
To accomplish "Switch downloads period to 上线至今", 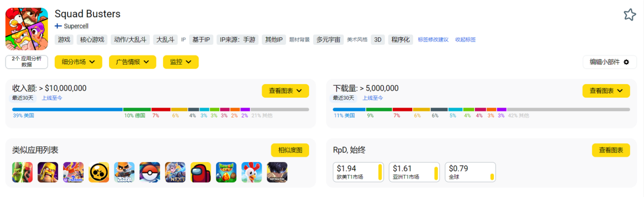I will 372,98.
